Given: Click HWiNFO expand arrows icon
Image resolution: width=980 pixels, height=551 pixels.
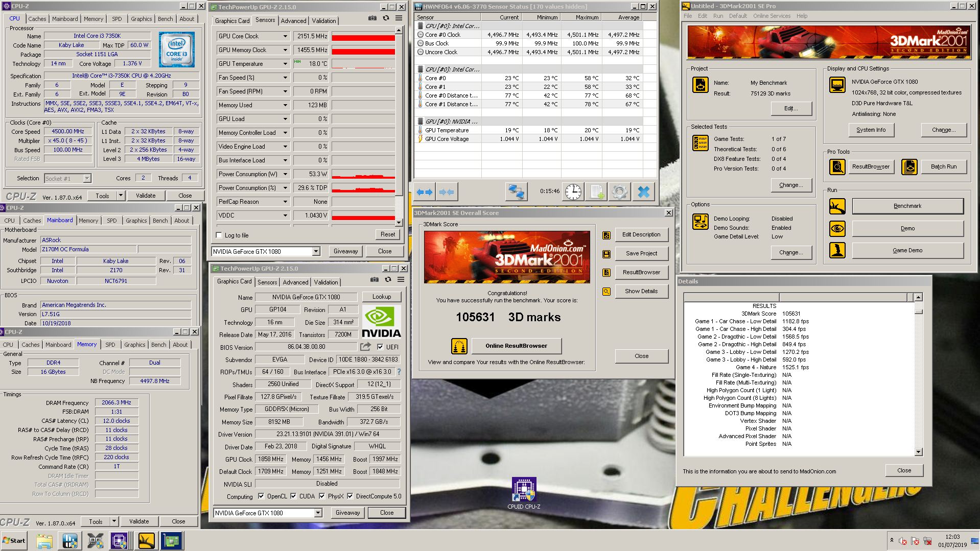Looking at the screenshot, I should pos(425,192).
